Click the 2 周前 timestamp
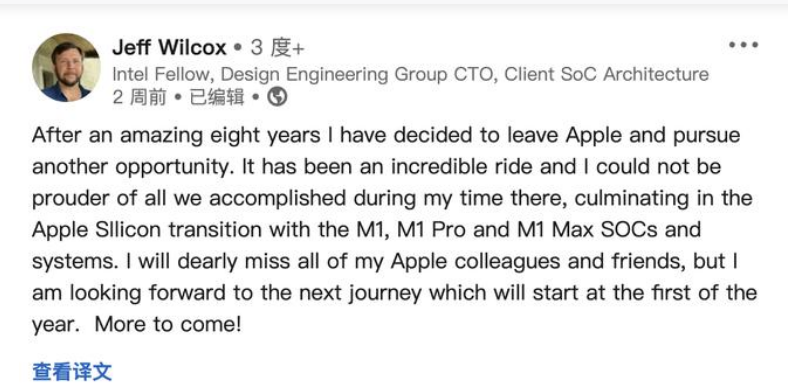This screenshot has width=788, height=390. coord(139,97)
